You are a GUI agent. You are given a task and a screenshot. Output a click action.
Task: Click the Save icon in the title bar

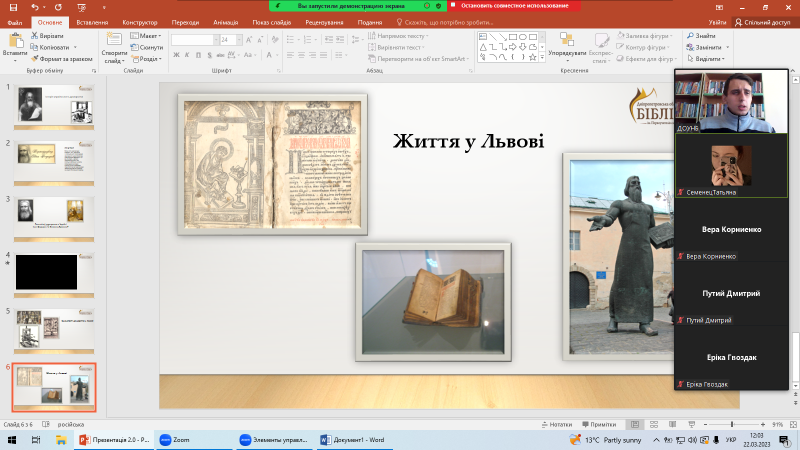coord(13,7)
